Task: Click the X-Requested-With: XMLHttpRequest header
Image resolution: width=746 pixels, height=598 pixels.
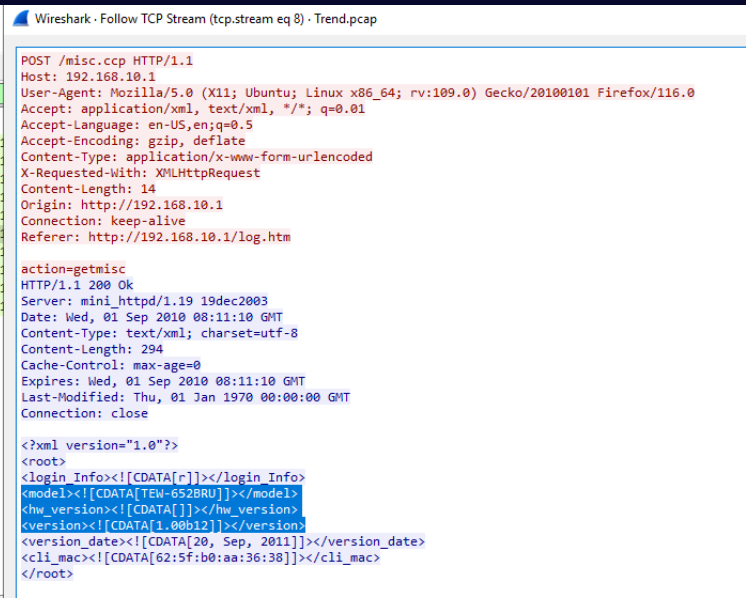Action: coord(140,173)
